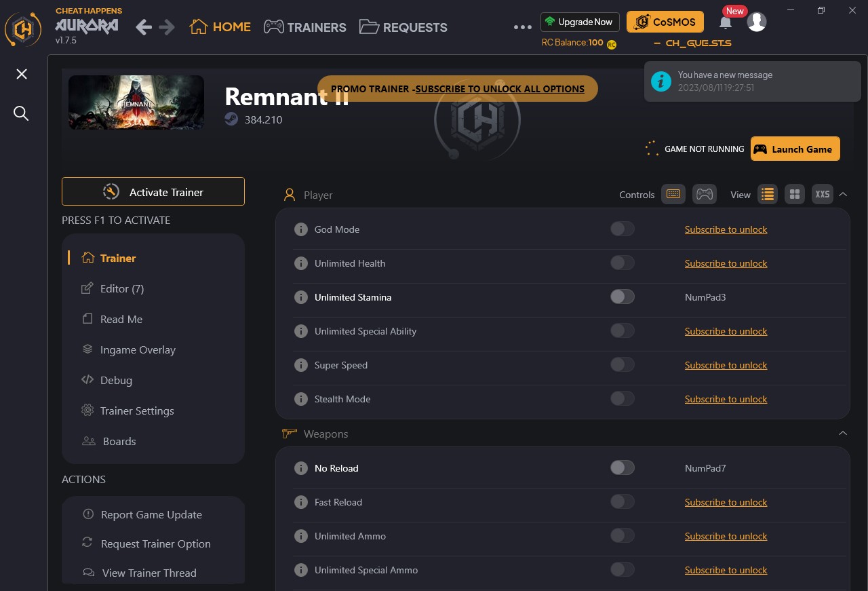
Task: Click Subscribe to unlock for Super Speed
Action: tap(726, 365)
